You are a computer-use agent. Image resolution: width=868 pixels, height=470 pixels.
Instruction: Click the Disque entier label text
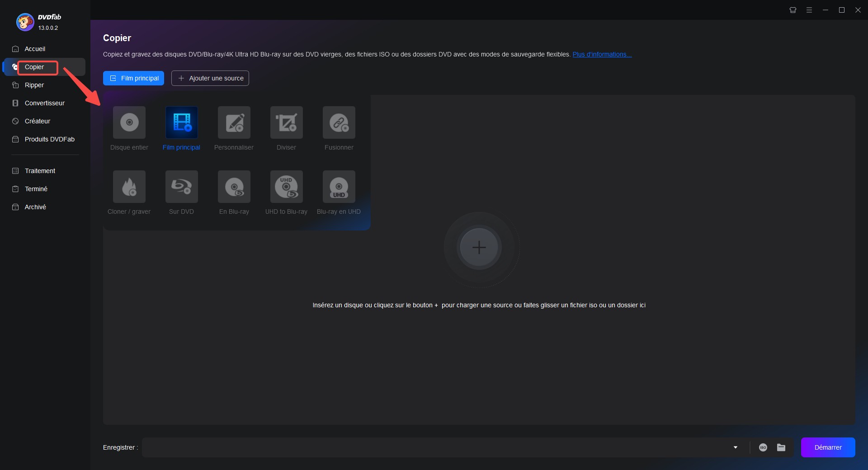coord(129,147)
